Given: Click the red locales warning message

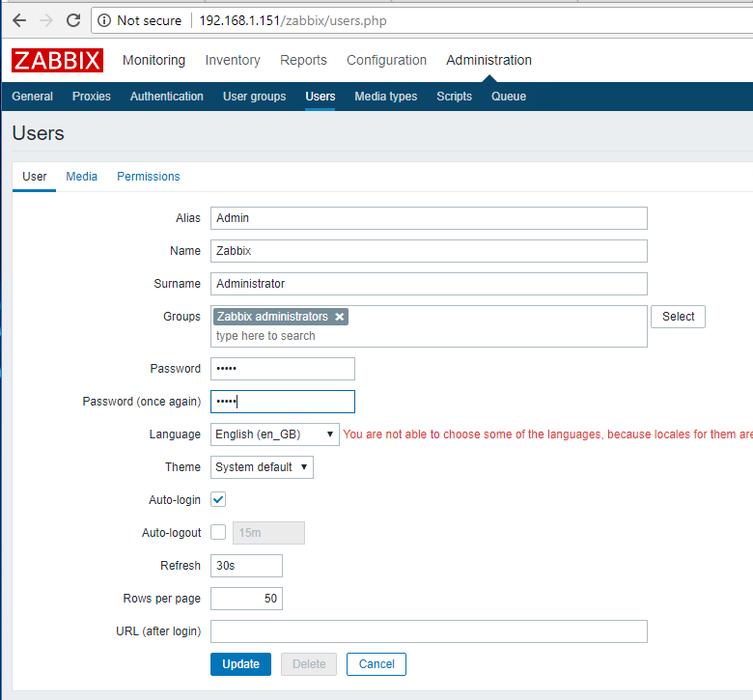Looking at the screenshot, I should 547,434.
